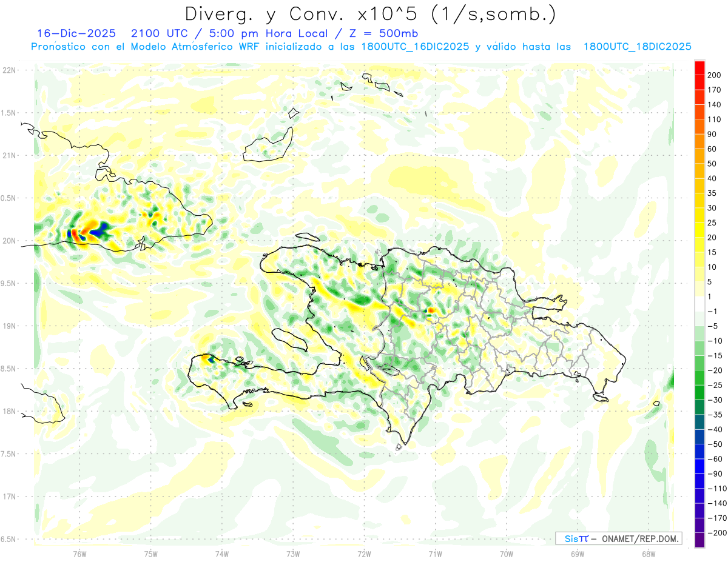728x562 pixels.
Task: Click latitude label '19N'
Action: [x=8, y=326]
